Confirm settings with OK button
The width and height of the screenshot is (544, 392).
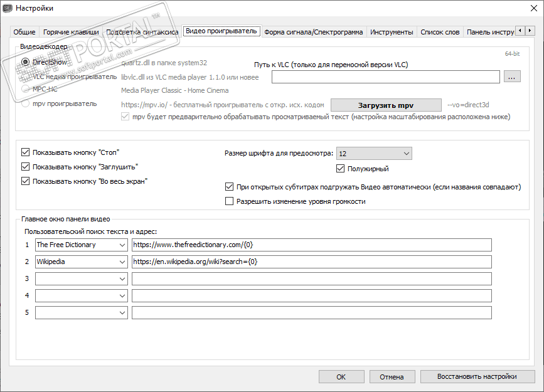pyautogui.click(x=341, y=377)
